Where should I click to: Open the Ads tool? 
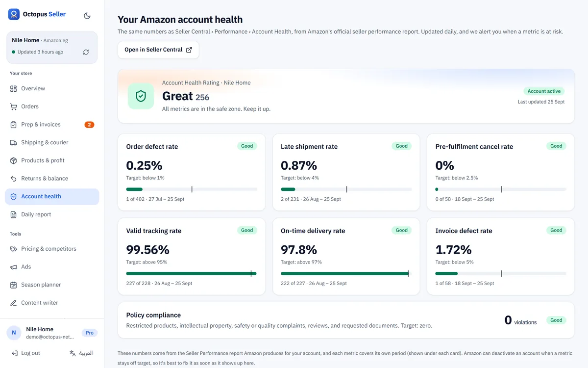pyautogui.click(x=52, y=267)
